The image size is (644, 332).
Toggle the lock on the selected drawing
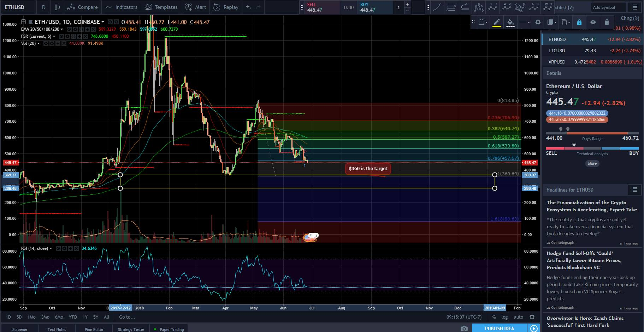(579, 22)
